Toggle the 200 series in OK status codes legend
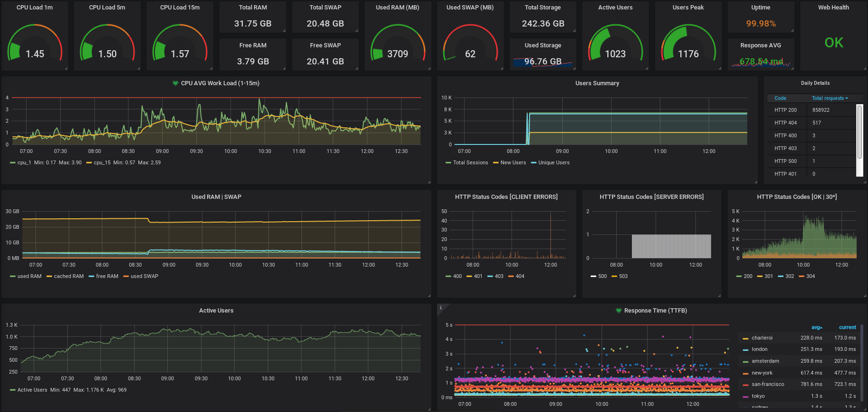 pos(748,276)
